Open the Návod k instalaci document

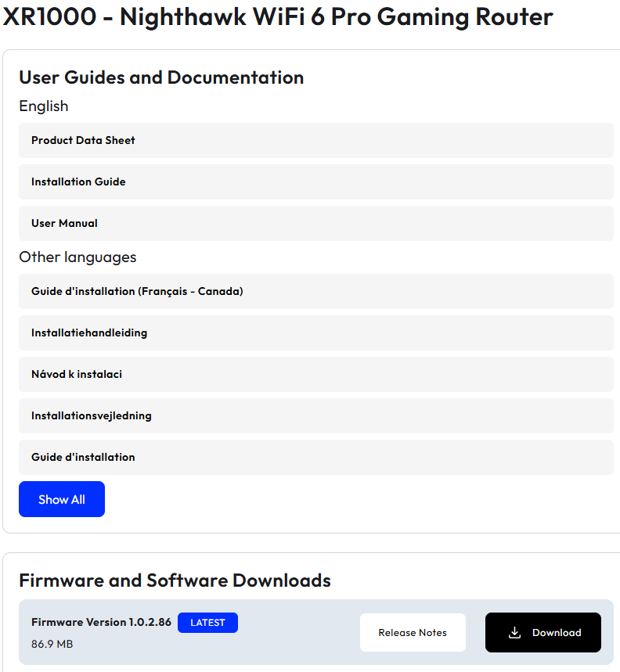[x=316, y=374]
